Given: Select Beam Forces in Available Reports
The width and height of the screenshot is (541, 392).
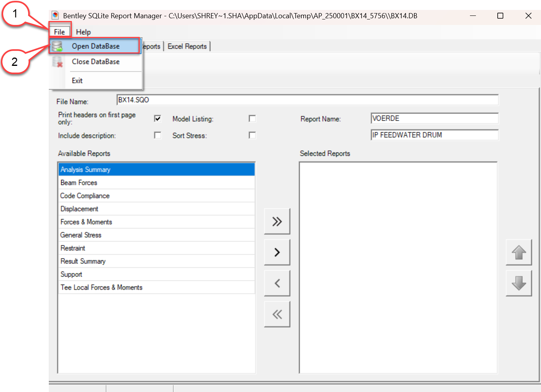Looking at the screenshot, I should tap(157, 183).
